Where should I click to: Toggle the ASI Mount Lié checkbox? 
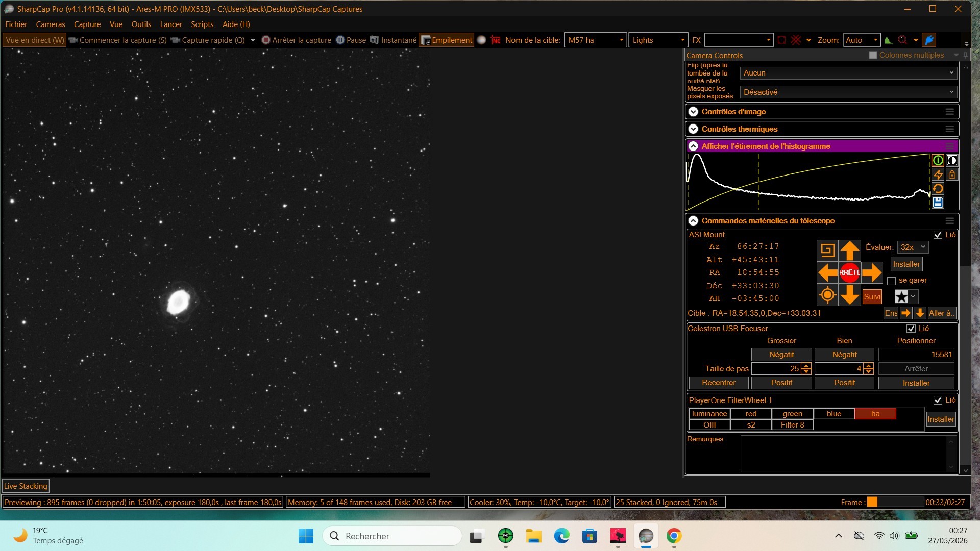click(x=938, y=235)
